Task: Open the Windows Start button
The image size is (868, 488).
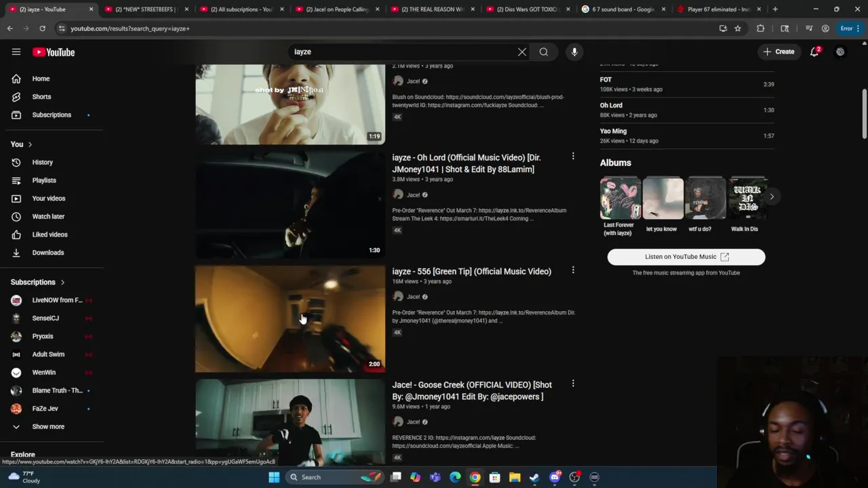Action: tap(274, 477)
